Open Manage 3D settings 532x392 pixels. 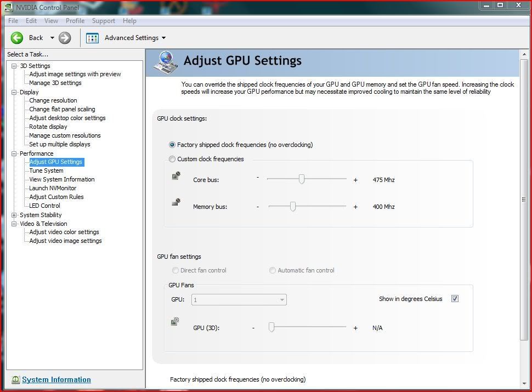[55, 83]
